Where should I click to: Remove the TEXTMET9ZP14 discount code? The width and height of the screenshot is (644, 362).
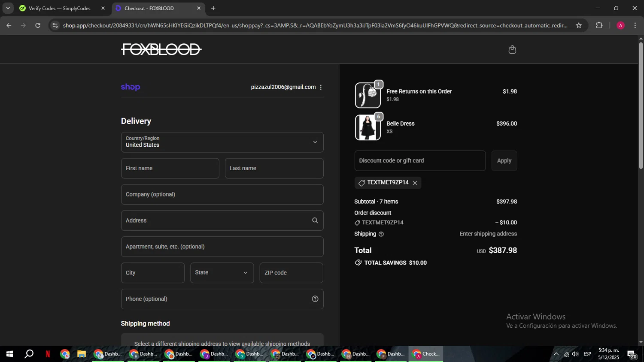point(415,183)
